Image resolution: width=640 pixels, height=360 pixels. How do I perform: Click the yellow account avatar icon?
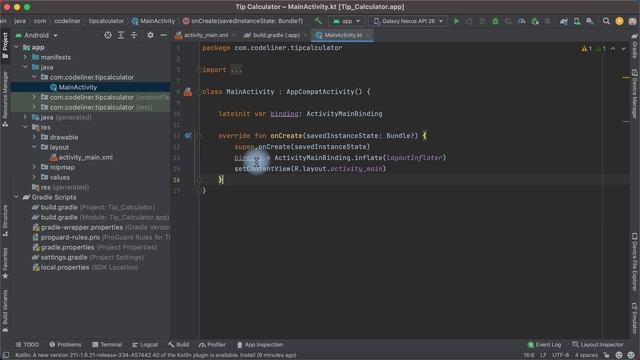tap(619, 21)
